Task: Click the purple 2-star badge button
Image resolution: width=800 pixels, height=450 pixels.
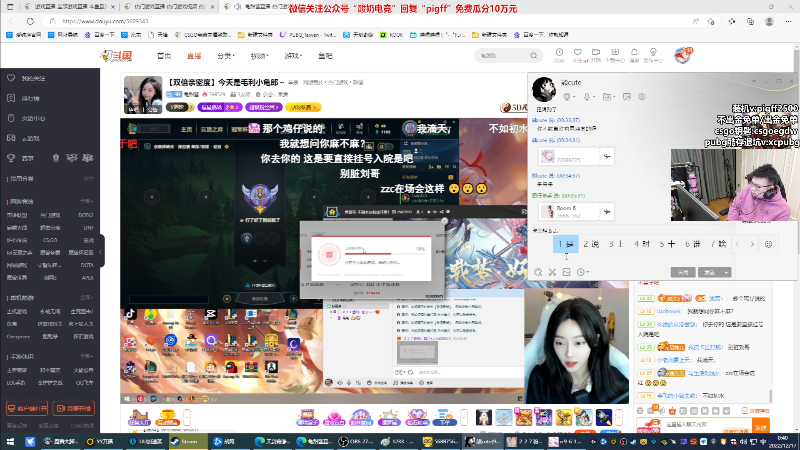Action: [219, 107]
